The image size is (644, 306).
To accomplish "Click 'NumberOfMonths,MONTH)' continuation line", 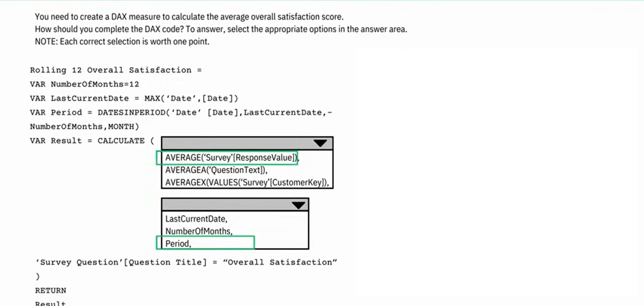I will [x=84, y=126].
